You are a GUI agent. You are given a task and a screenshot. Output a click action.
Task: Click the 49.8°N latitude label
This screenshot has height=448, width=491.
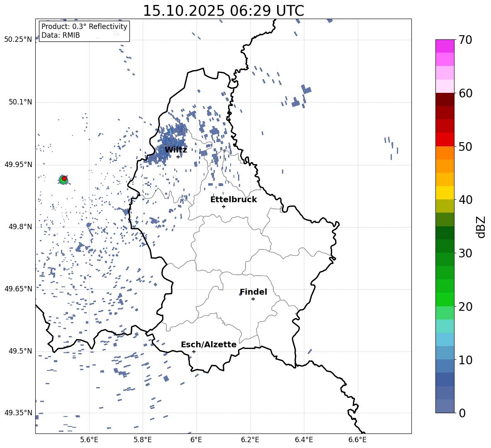click(20, 227)
